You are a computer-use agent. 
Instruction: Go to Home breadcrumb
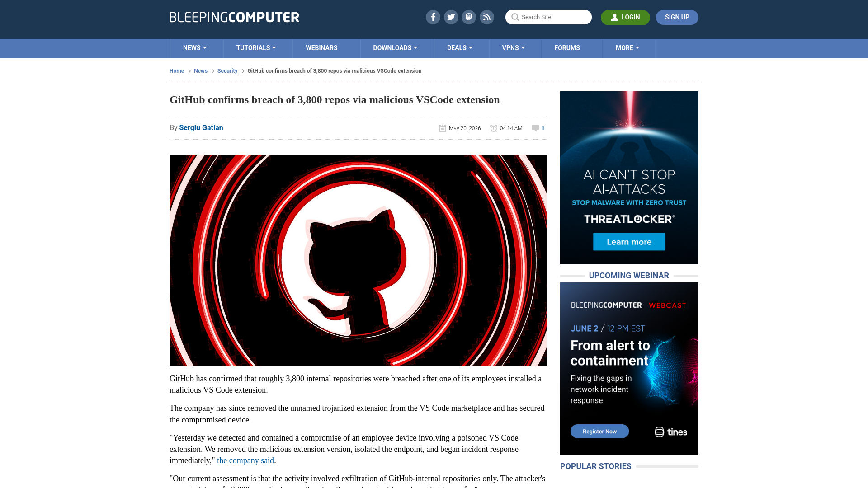tap(177, 71)
